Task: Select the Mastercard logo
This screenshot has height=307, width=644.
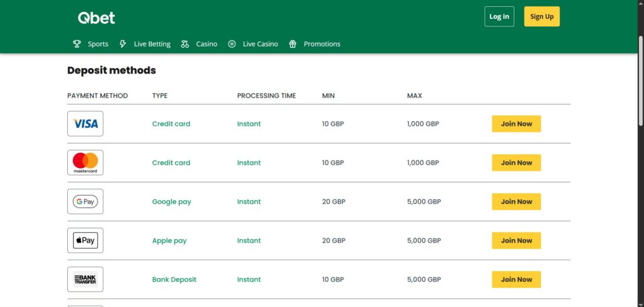Action: click(x=86, y=163)
